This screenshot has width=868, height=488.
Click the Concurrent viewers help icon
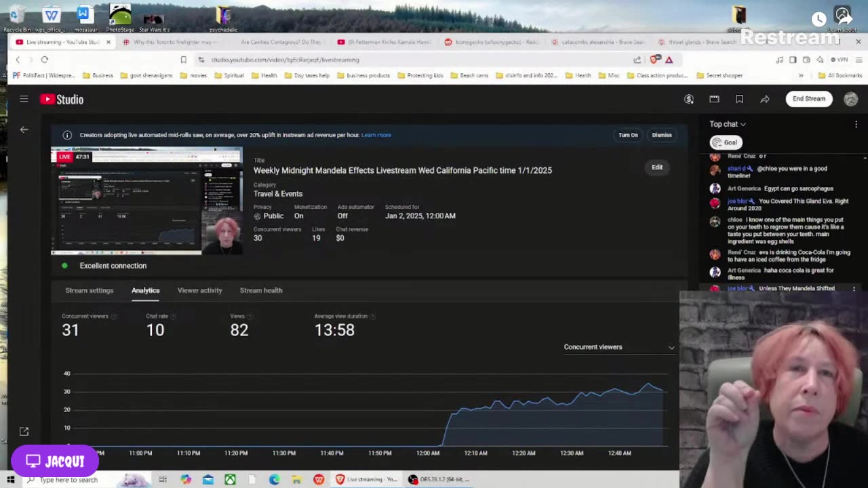pyautogui.click(x=113, y=317)
